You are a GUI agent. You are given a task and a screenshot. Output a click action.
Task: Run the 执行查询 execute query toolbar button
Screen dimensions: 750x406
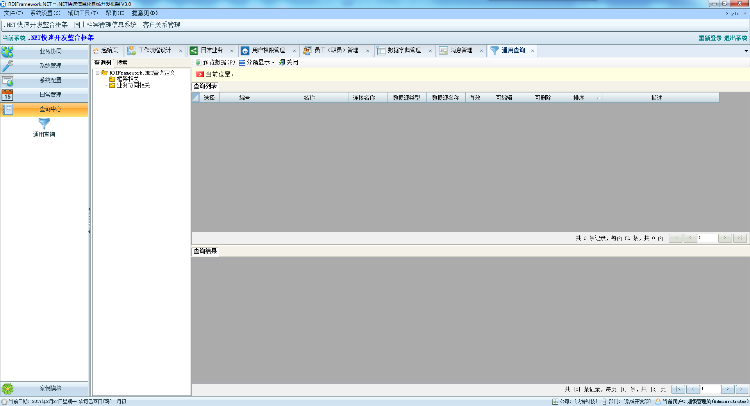tap(215, 63)
